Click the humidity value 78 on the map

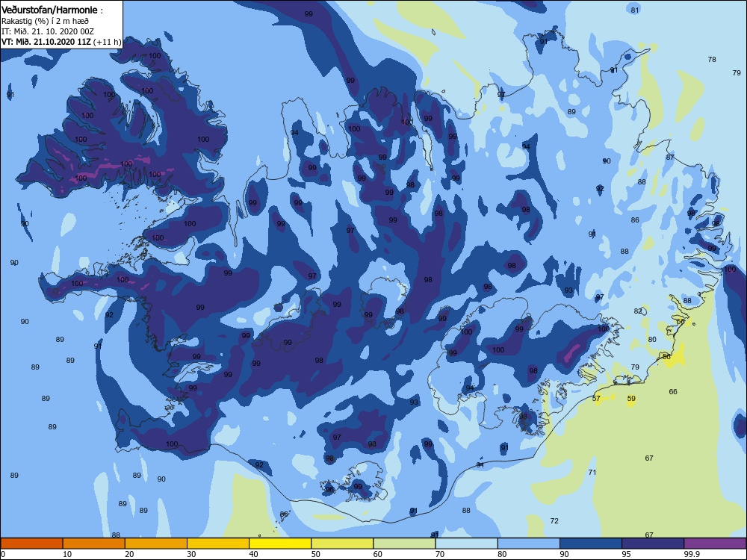click(x=712, y=60)
